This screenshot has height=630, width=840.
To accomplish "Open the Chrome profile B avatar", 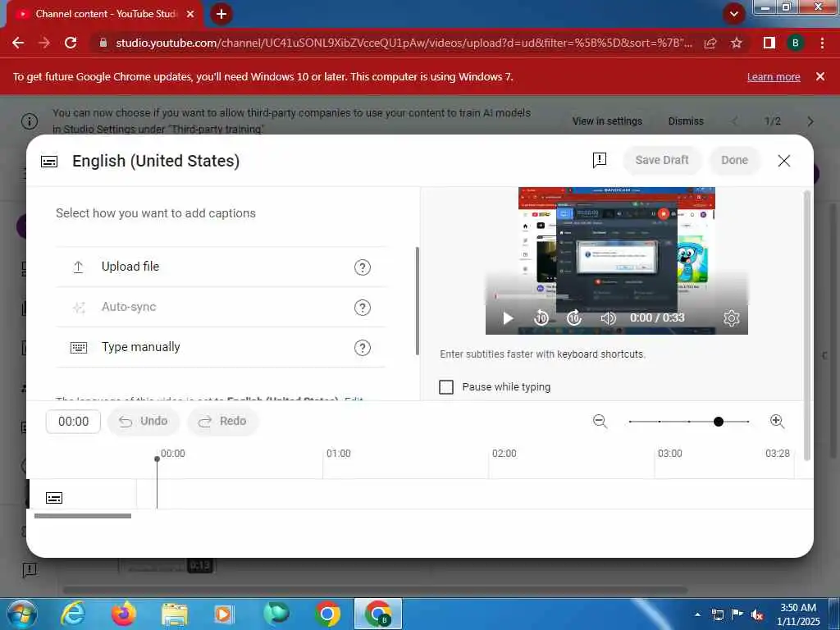I will pyautogui.click(x=795, y=43).
